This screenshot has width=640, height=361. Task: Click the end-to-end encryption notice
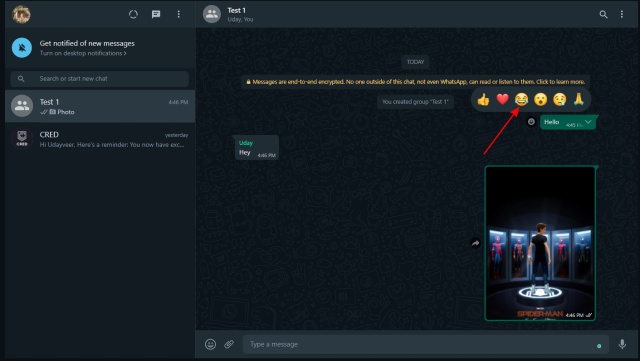point(416,82)
